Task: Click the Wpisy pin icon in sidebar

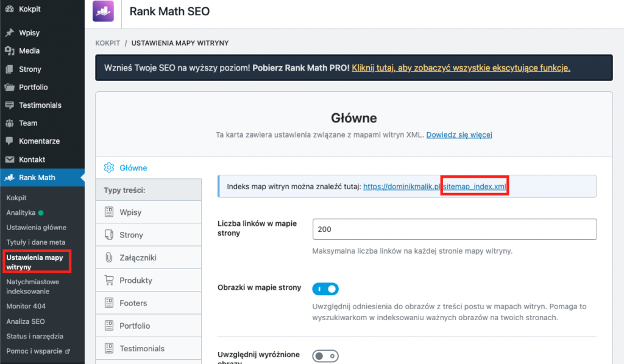Action: pyautogui.click(x=10, y=33)
